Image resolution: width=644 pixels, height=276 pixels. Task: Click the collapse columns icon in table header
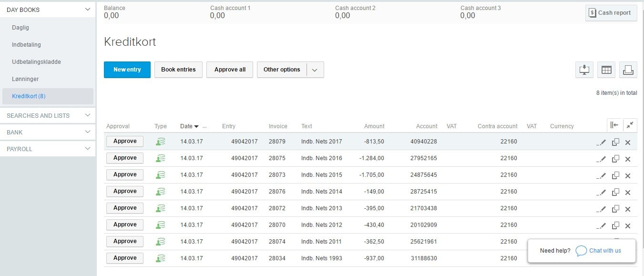(614, 125)
